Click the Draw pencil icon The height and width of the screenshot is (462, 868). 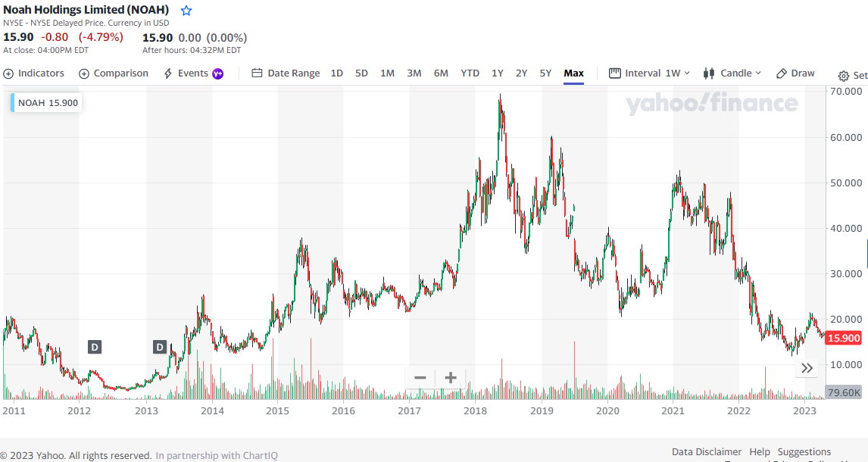(781, 73)
